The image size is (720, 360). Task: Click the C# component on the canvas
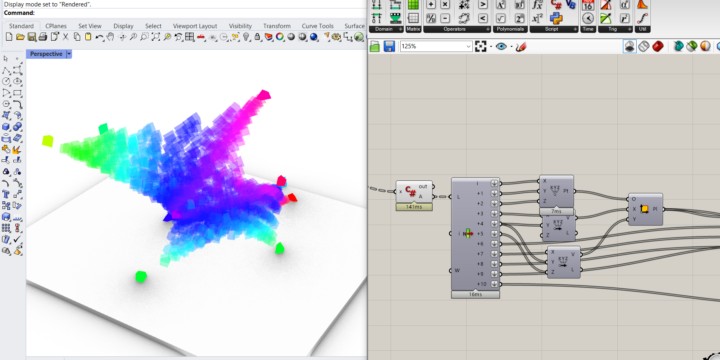[414, 191]
